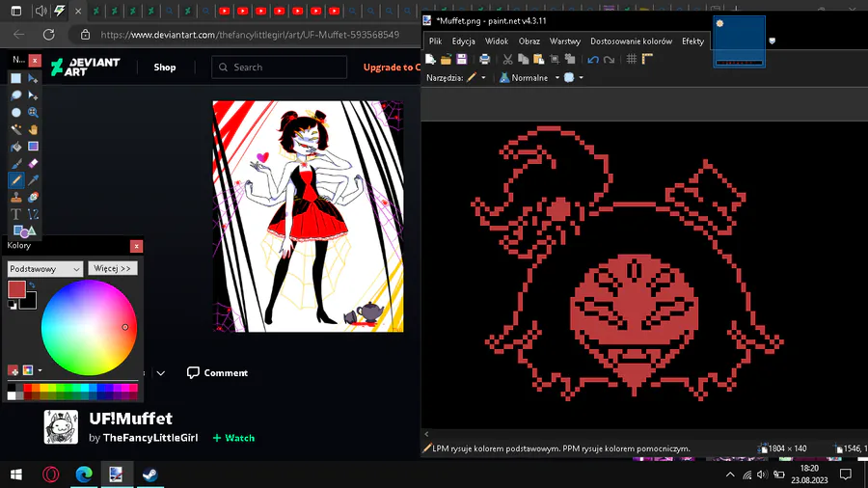The width and height of the screenshot is (868, 488).
Task: Reset colors to black and white
Action: [13, 305]
